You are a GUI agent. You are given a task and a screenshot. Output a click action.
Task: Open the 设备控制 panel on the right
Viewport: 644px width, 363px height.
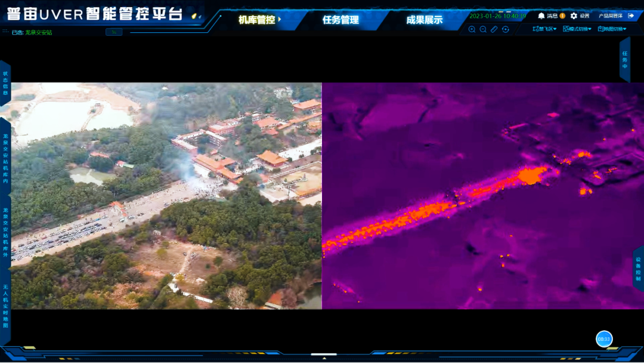638,269
